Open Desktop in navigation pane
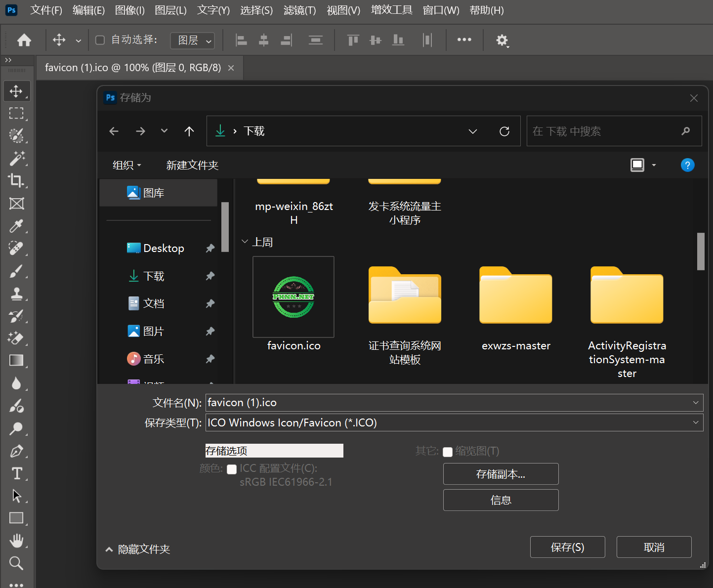The height and width of the screenshot is (588, 713). (163, 248)
